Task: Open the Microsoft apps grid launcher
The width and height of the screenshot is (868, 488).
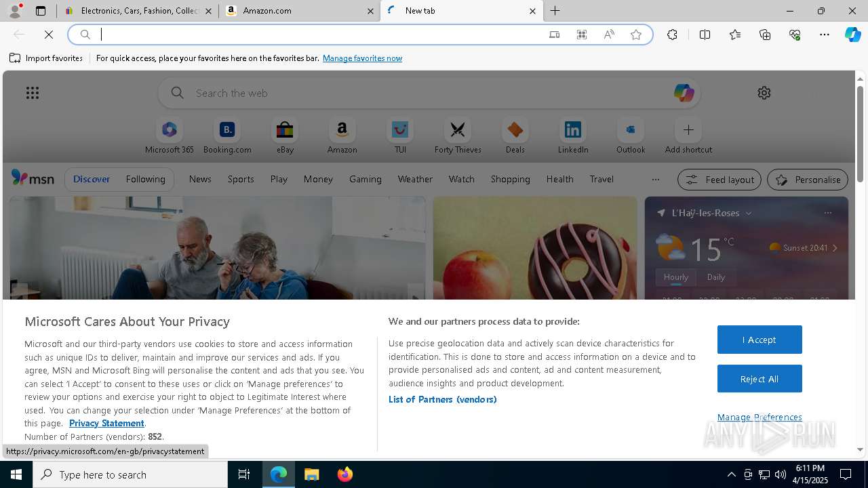Action: [x=33, y=93]
